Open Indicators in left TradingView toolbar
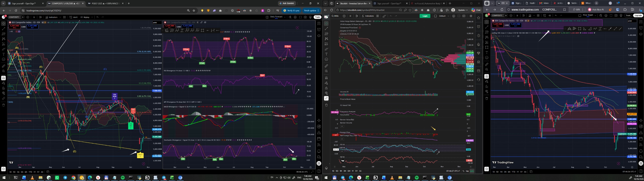Screen dimensions: 644x181 (x=52, y=17)
